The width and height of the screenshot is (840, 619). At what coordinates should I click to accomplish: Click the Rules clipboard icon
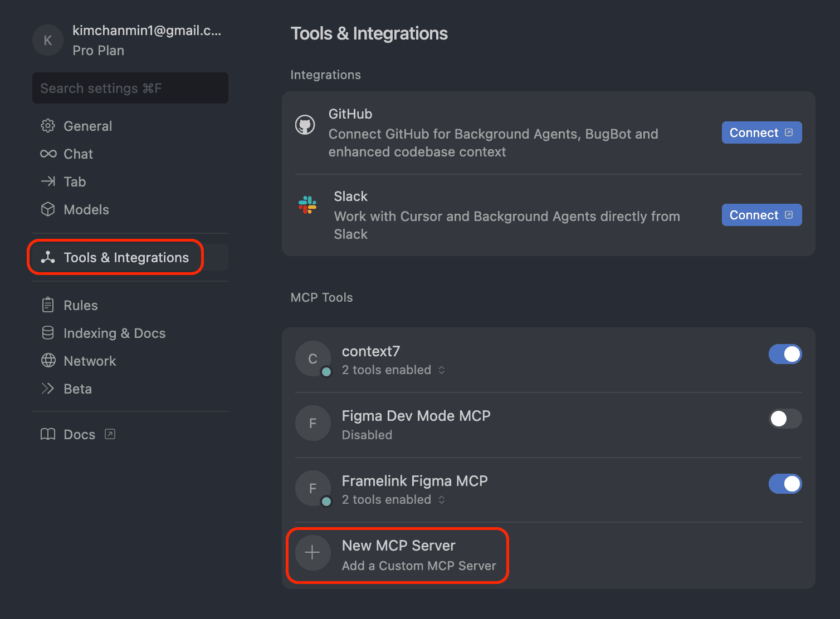48,305
